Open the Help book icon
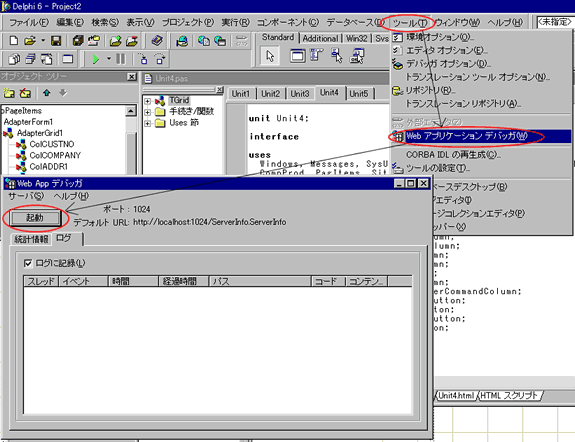This screenshot has height=442, width=575. coord(157,40)
